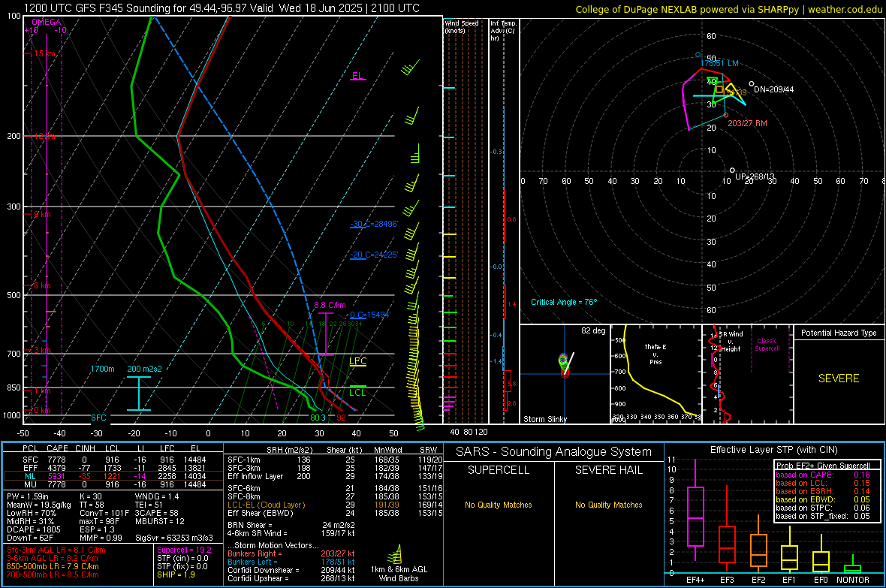The image size is (886, 588).
Task: Click the Corfidi Downshear = line
Action: click(x=291, y=570)
